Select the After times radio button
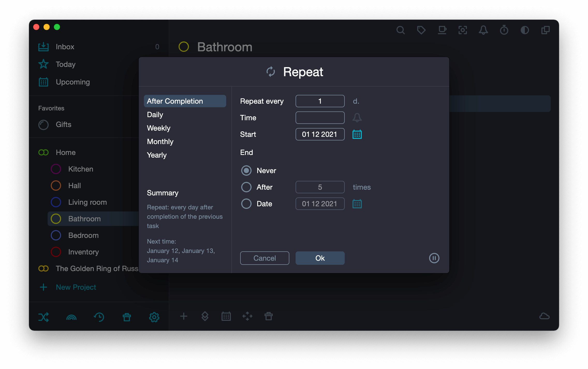This screenshot has width=588, height=369. [x=246, y=187]
